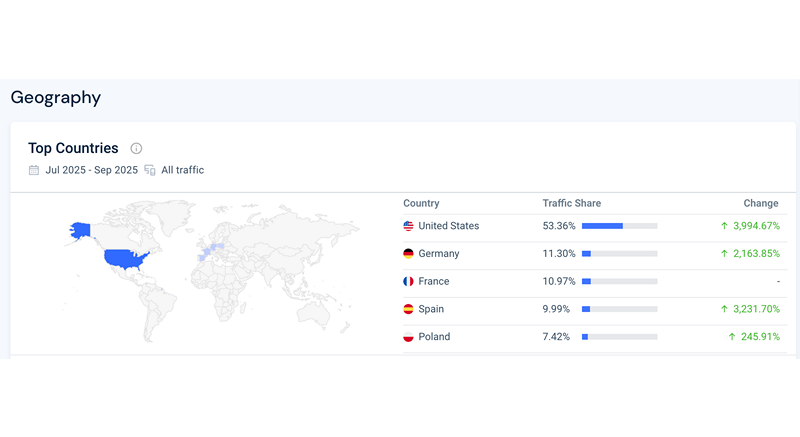Open the United States country link
This screenshot has width=800, height=437.
tap(448, 226)
